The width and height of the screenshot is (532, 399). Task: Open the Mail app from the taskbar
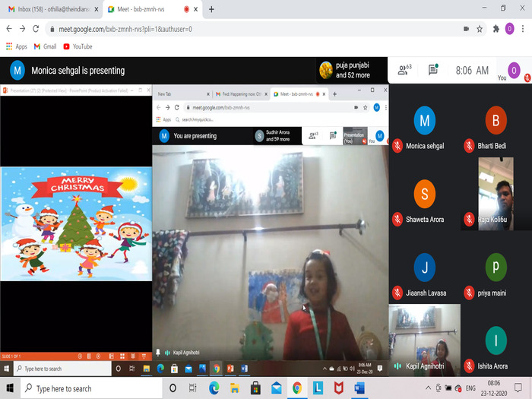(x=276, y=388)
